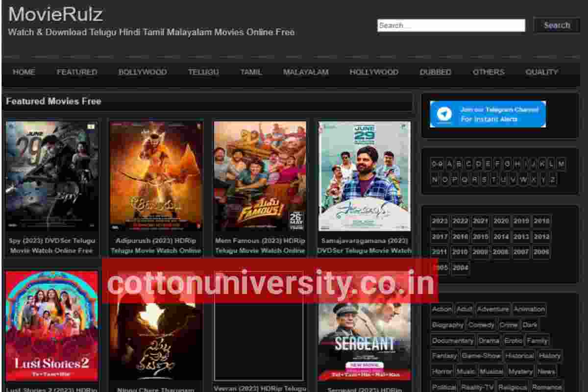Open the Samajavaragamana movie poster
588x392 pixels.
pos(365,176)
